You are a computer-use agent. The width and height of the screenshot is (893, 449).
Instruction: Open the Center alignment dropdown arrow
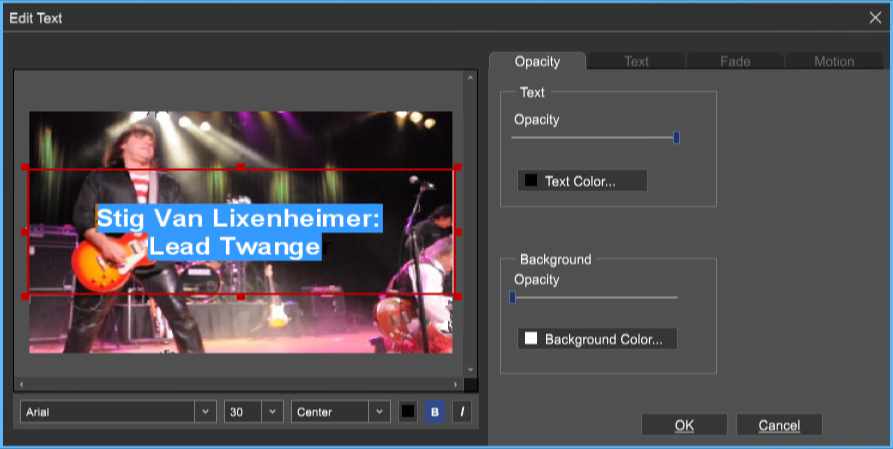click(379, 412)
